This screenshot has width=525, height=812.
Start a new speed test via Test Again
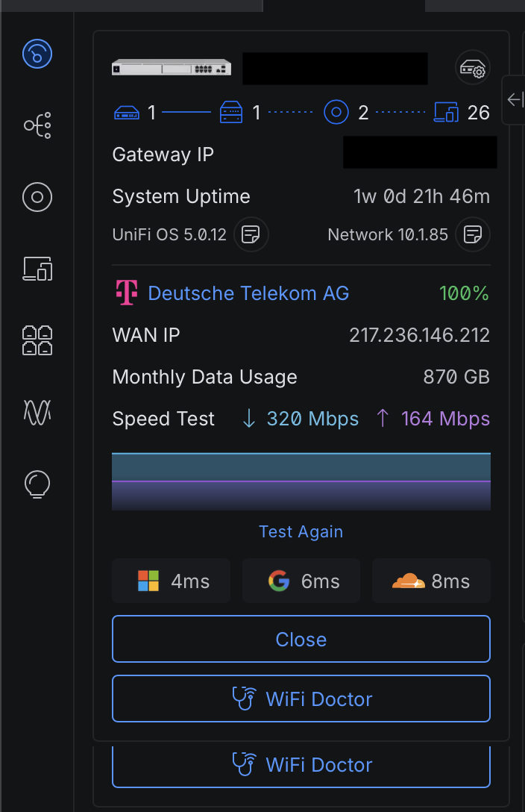point(301,531)
